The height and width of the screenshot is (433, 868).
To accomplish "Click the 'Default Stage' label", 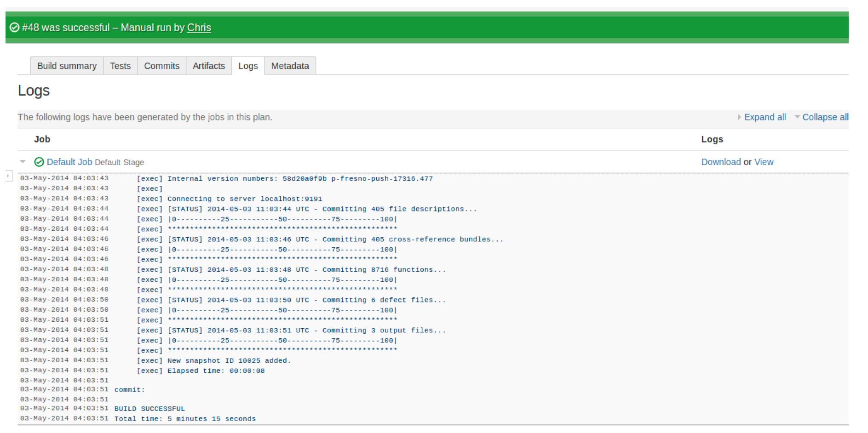I will (x=120, y=162).
